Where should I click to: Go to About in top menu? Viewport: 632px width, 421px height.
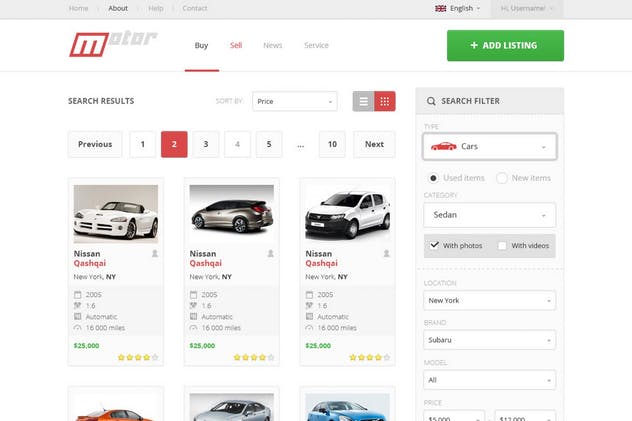(118, 8)
